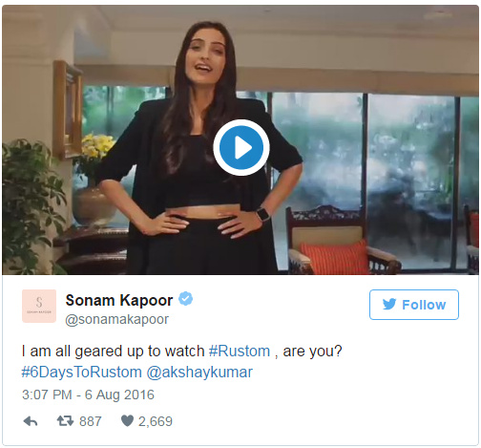Follow Sonam Kapoor via the Follow label
Viewport: 481px width, 448px height.
click(x=424, y=305)
